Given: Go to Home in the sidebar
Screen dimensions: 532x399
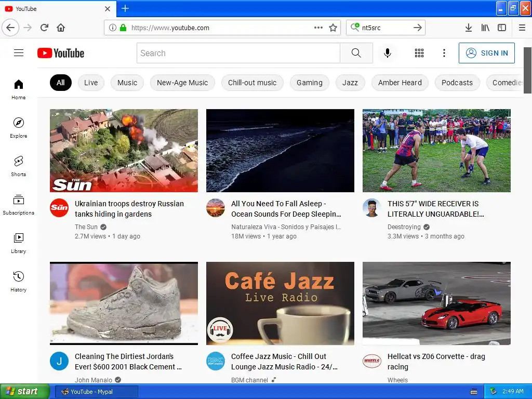Looking at the screenshot, I should tap(18, 89).
